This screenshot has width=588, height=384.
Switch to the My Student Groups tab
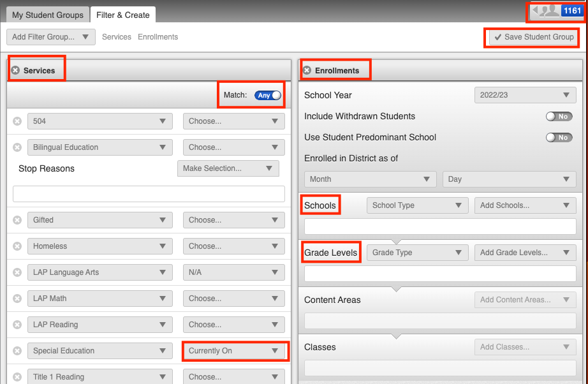(x=47, y=14)
